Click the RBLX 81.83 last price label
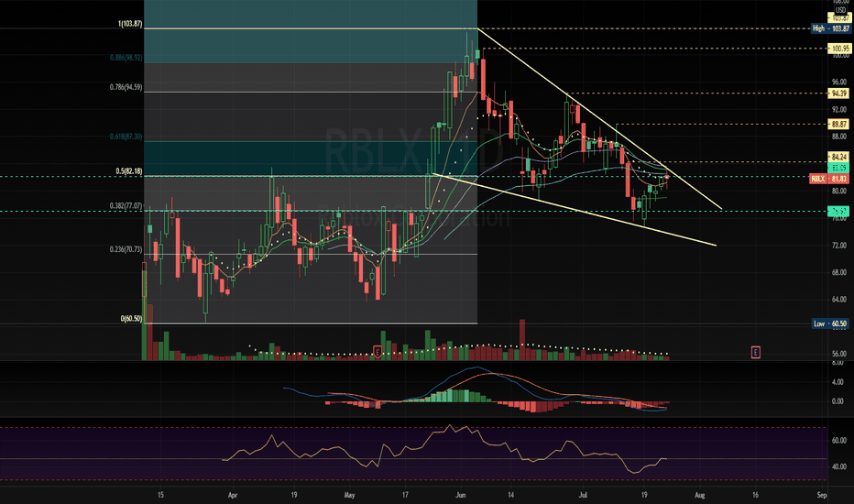This screenshot has width=854, height=504. pos(829,179)
